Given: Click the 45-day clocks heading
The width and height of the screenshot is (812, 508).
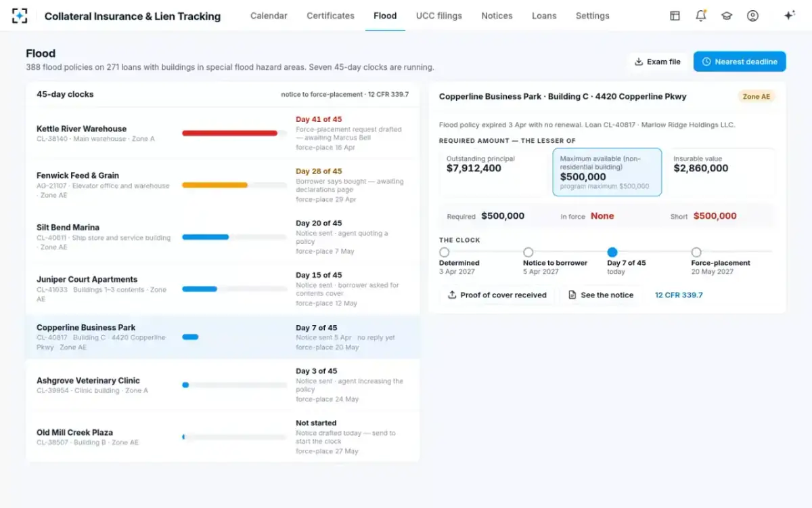Looking at the screenshot, I should (65, 94).
